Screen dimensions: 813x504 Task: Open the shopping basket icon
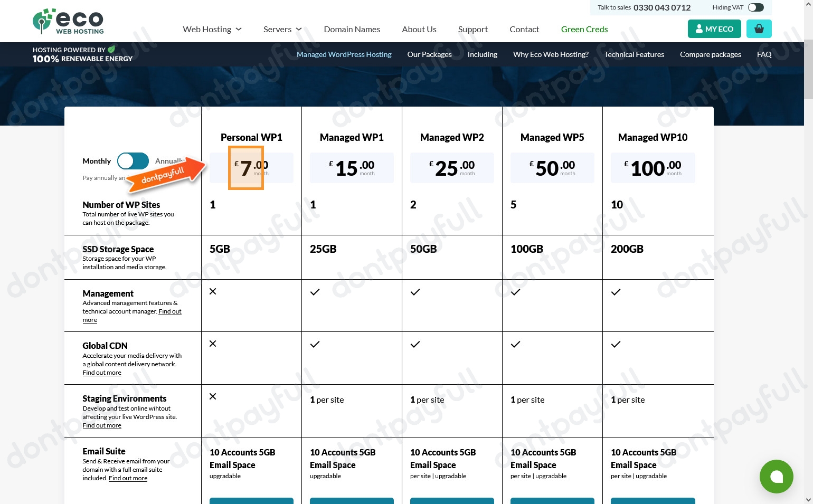pos(759,28)
